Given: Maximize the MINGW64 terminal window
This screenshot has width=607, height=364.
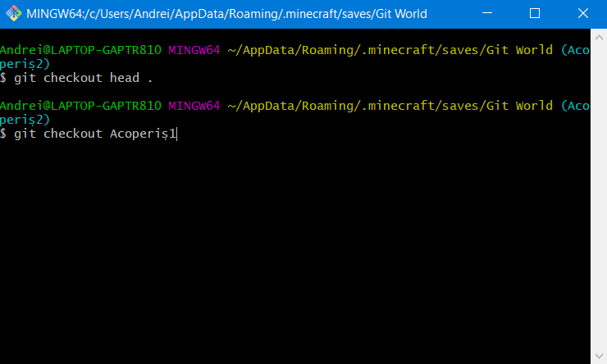Looking at the screenshot, I should point(535,13).
